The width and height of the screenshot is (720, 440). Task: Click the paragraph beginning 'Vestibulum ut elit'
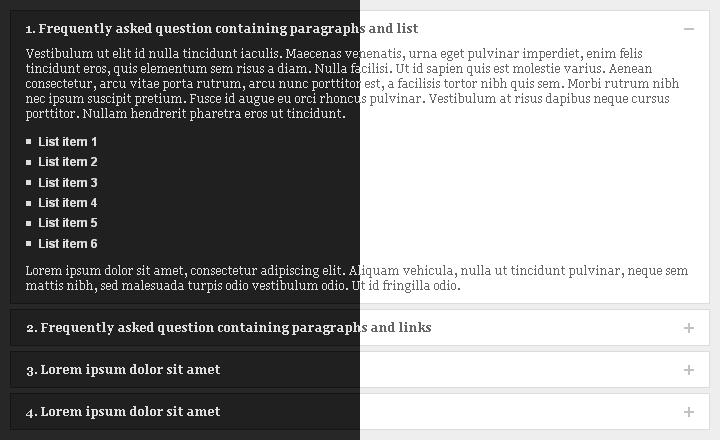352,84
